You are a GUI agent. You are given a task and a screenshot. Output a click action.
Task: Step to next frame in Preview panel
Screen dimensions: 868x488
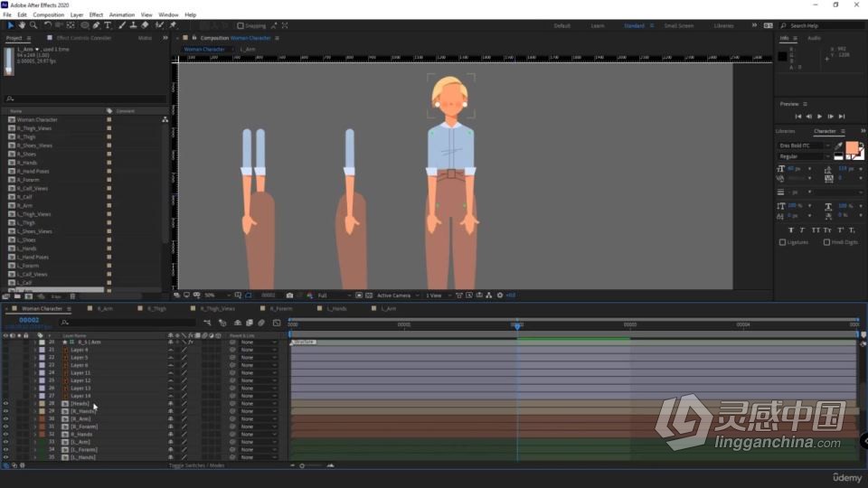pyautogui.click(x=830, y=117)
